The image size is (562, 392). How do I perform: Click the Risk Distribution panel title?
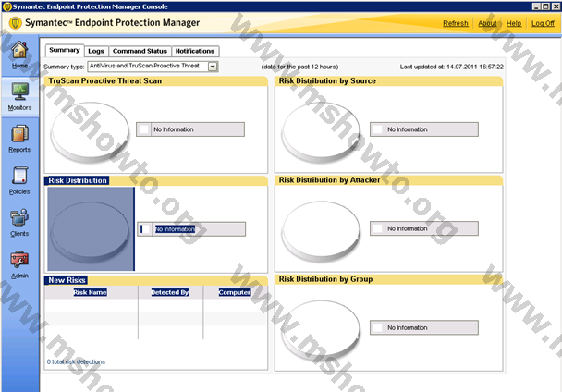pos(78,180)
